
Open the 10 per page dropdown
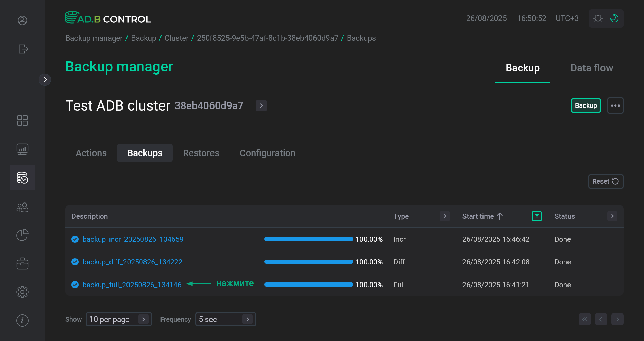[x=118, y=319]
